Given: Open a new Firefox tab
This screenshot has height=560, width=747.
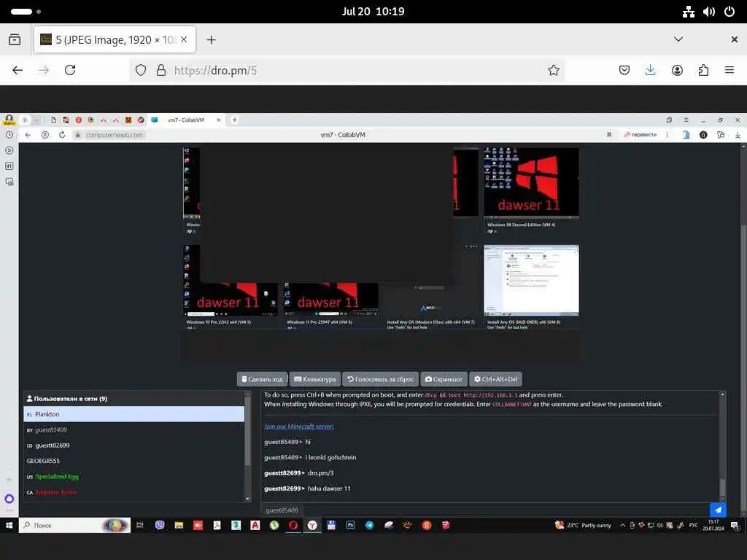Looking at the screenshot, I should 211,40.
